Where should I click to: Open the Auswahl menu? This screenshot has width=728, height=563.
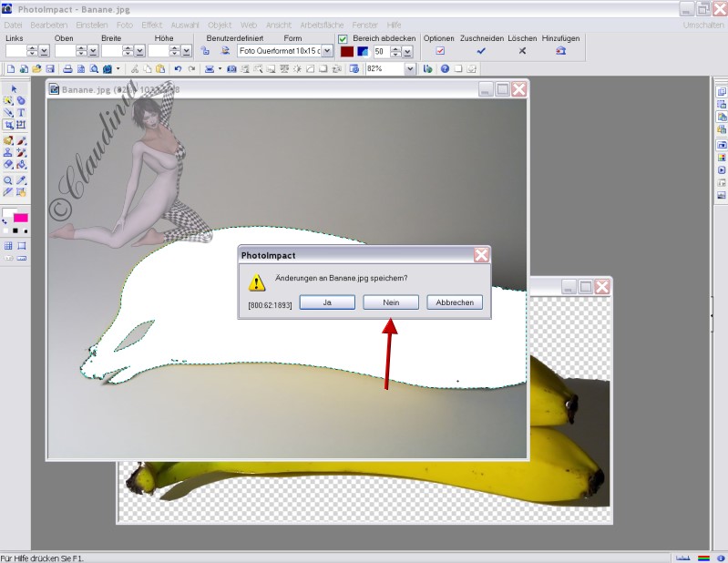[185, 26]
